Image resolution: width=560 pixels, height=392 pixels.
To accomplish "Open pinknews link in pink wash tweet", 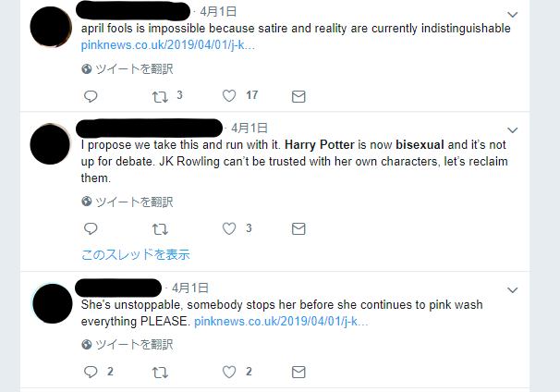I will [281, 321].
